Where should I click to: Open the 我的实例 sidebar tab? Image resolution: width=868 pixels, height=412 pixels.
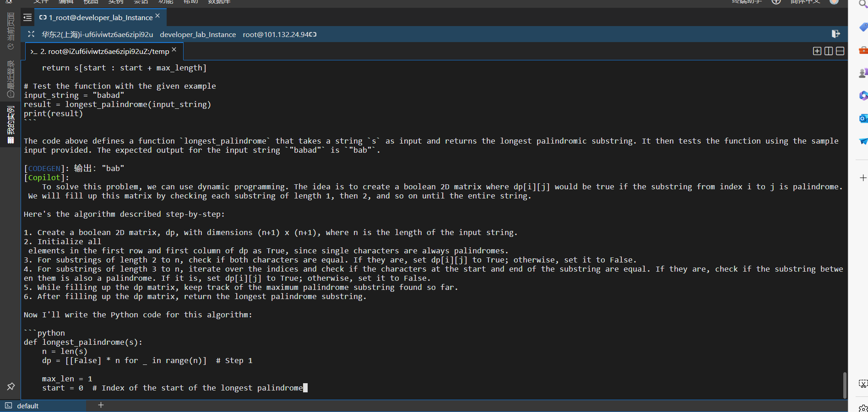11,125
